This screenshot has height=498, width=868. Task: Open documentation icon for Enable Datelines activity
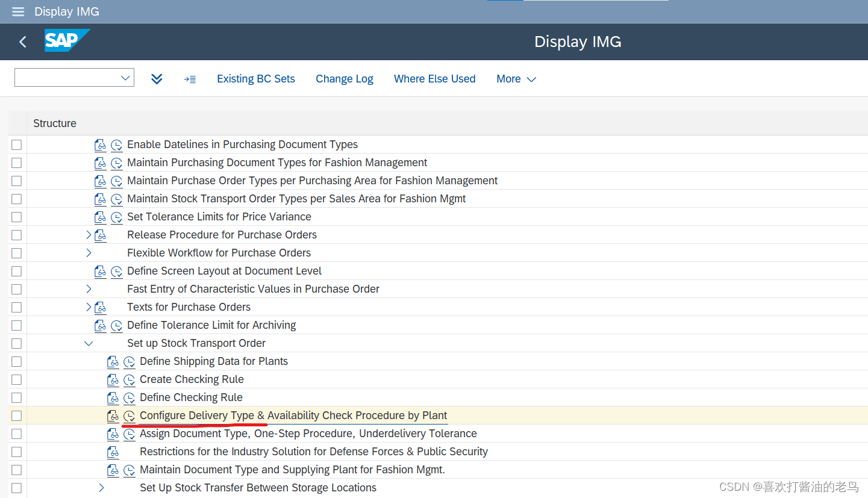coord(100,145)
